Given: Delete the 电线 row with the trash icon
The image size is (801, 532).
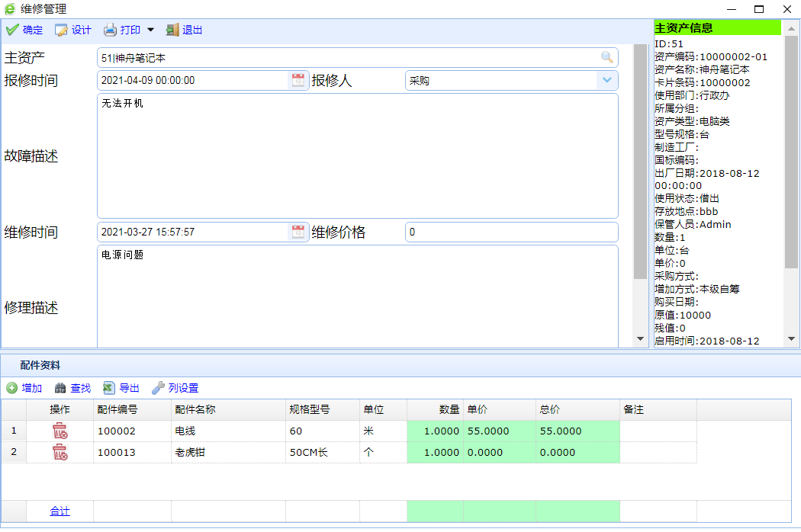Looking at the screenshot, I should pyautogui.click(x=60, y=431).
